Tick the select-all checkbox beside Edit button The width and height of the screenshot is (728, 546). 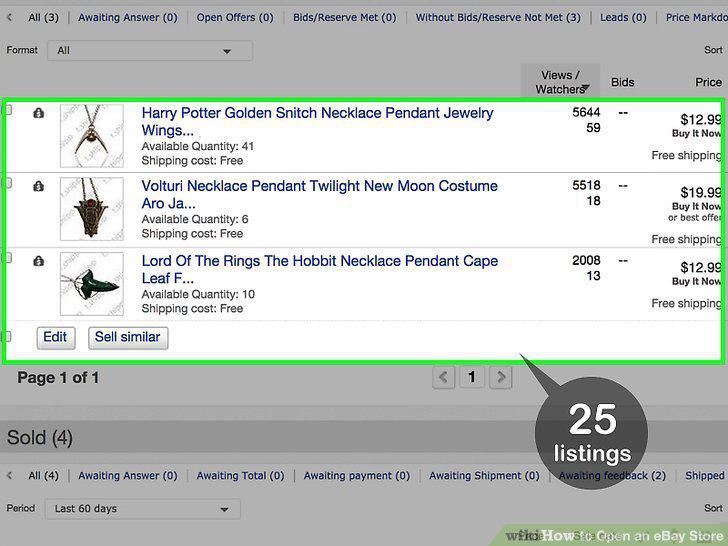[x=7, y=336]
